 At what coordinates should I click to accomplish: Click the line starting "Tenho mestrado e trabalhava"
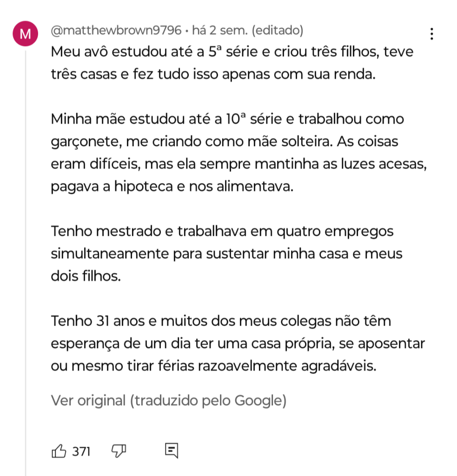click(x=222, y=231)
